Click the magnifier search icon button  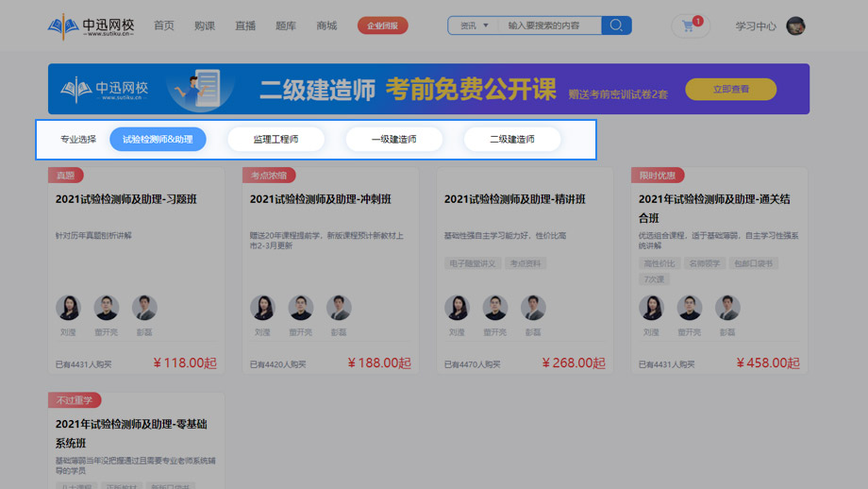point(616,25)
